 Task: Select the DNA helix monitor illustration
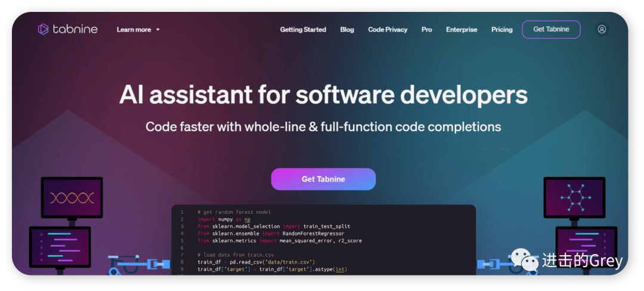click(72, 197)
